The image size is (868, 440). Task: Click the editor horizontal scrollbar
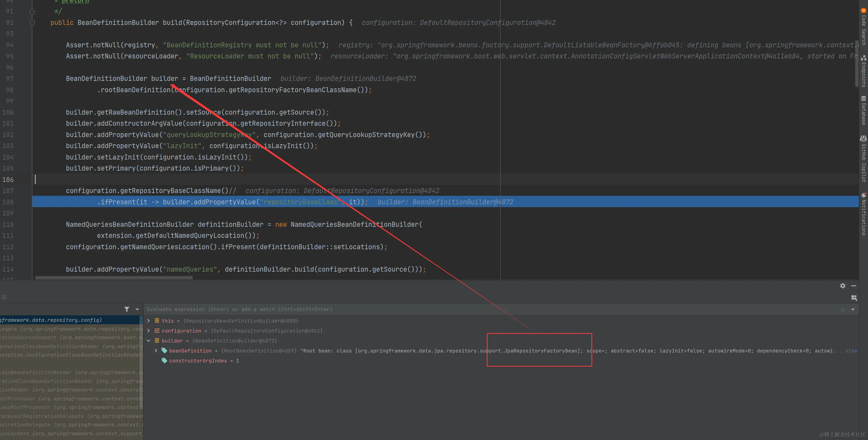pos(114,278)
